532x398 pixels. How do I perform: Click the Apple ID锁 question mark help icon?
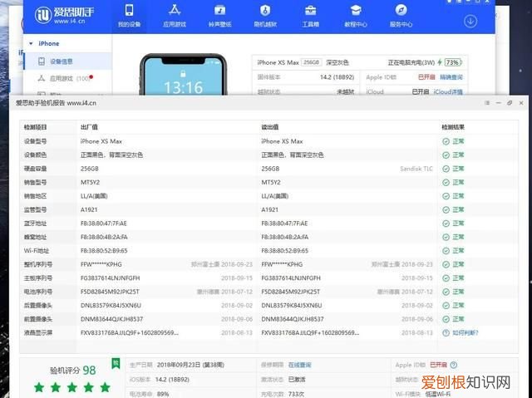click(x=454, y=365)
